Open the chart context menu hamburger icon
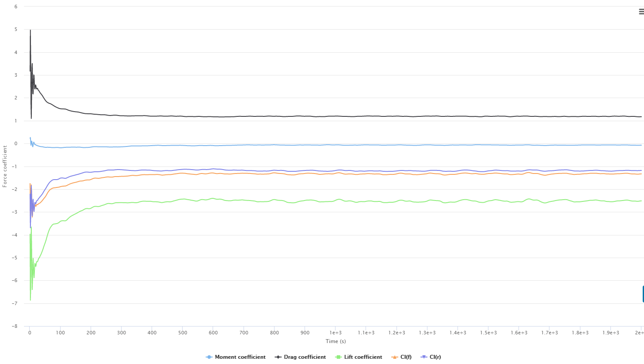Viewport: 644px width, 364px height. click(641, 12)
